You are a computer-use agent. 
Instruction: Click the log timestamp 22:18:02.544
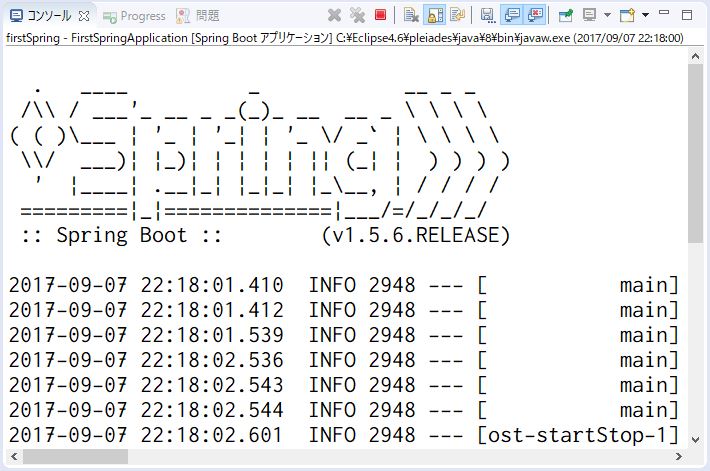[212, 410]
